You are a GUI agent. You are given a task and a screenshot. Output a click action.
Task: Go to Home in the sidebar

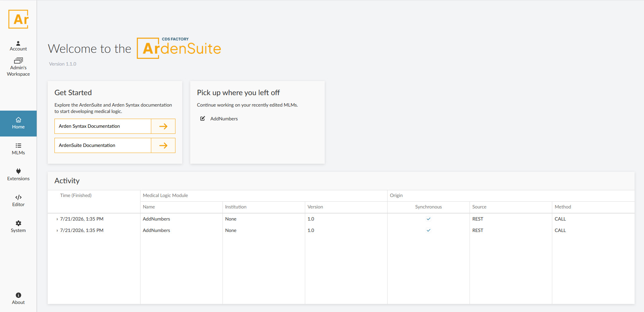point(18,123)
